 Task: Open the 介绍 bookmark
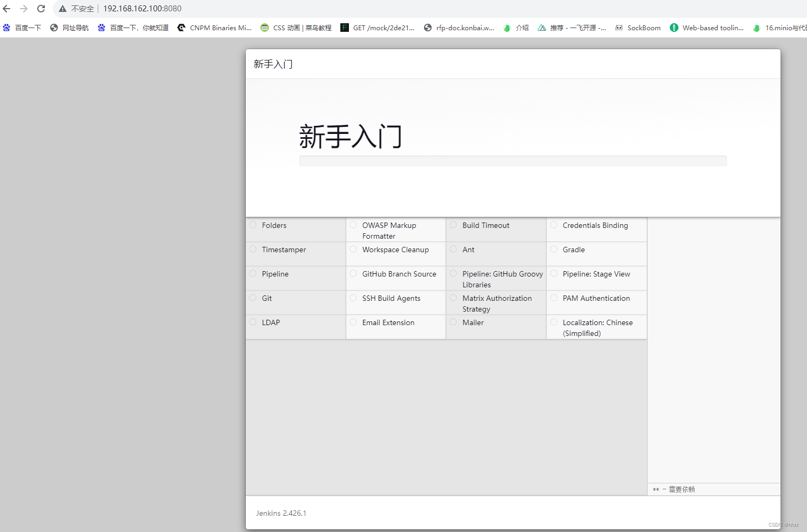tap(516, 28)
